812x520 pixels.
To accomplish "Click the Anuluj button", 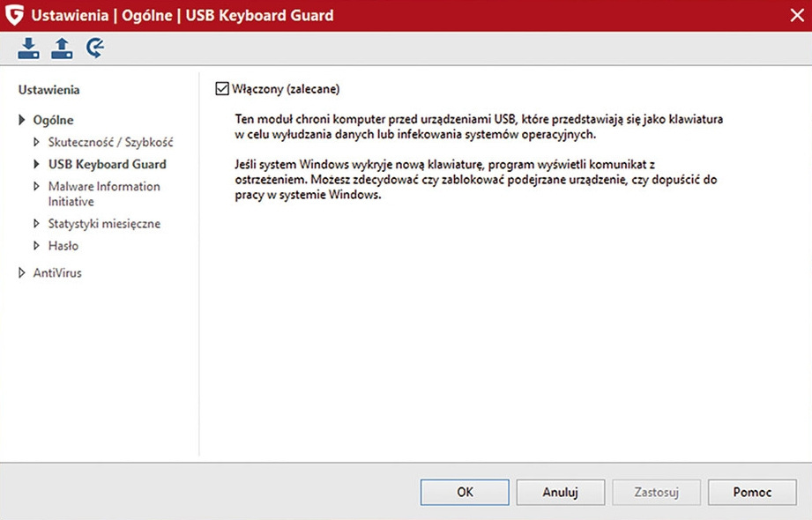I will point(560,493).
